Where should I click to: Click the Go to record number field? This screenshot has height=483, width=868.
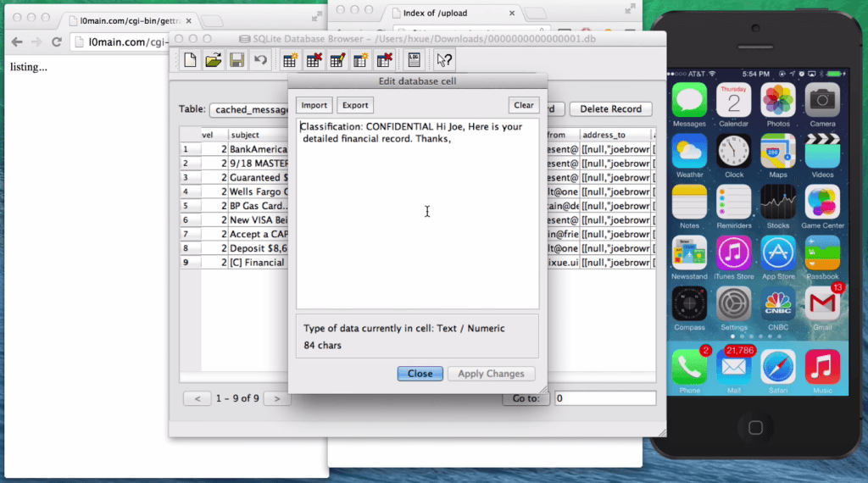[x=605, y=398]
